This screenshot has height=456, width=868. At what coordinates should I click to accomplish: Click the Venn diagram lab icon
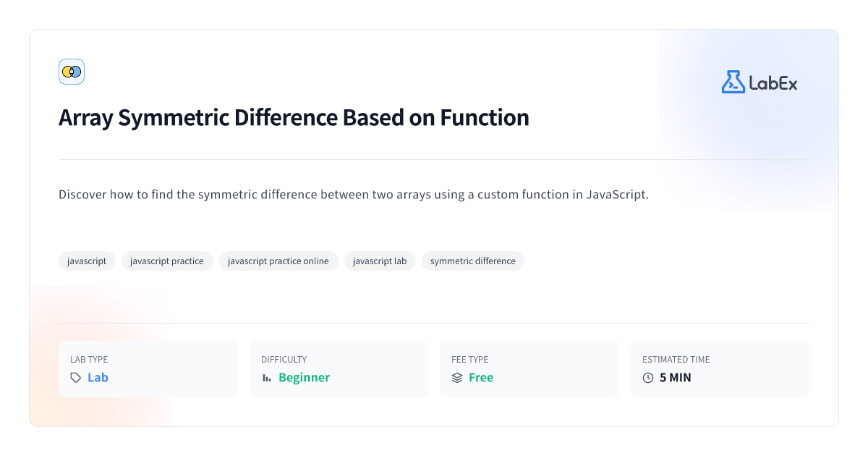click(x=72, y=72)
